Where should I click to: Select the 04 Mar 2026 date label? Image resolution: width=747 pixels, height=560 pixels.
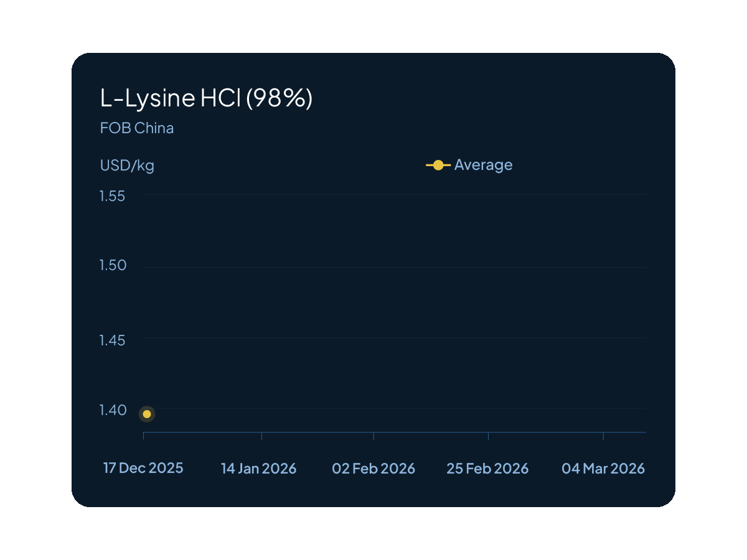pos(603,469)
